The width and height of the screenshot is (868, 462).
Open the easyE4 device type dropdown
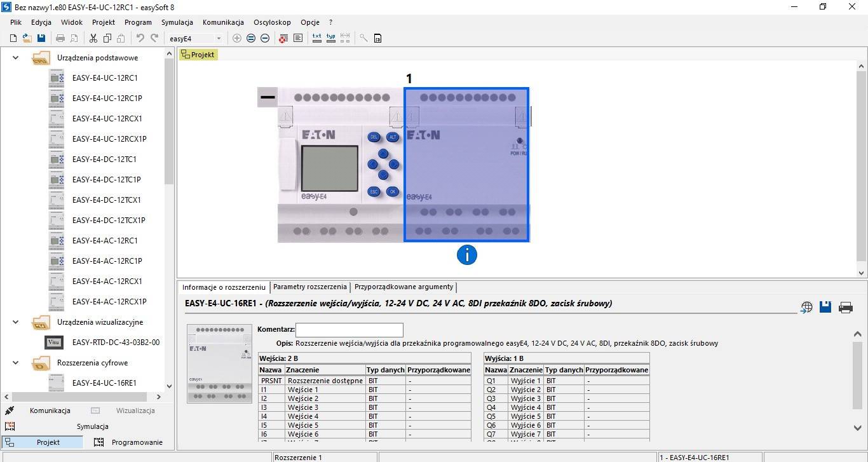(x=219, y=39)
